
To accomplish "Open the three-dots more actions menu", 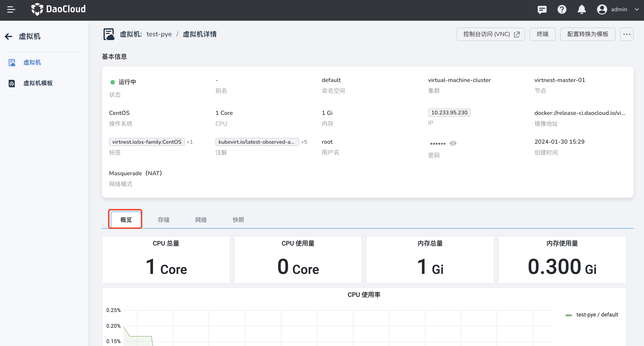I will point(626,34).
